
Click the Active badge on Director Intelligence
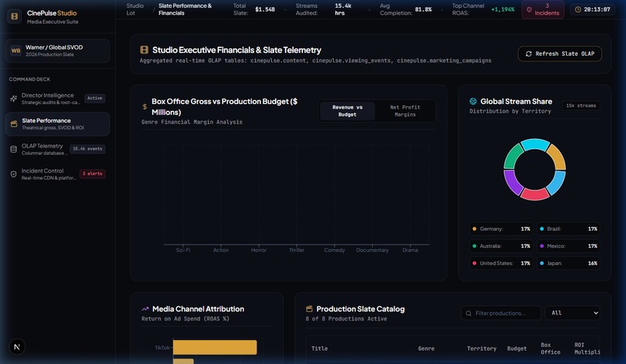[x=95, y=99]
